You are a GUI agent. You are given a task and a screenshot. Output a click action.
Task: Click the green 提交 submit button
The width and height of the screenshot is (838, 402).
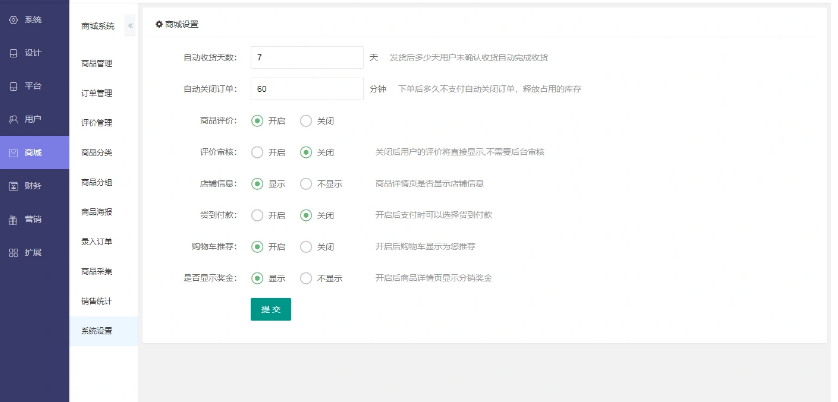(270, 310)
